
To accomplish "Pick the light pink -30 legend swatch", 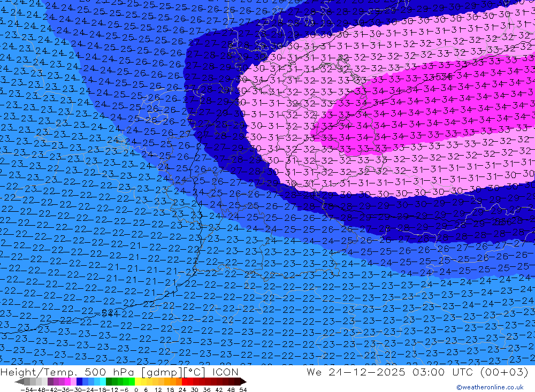I will pos(73,381).
